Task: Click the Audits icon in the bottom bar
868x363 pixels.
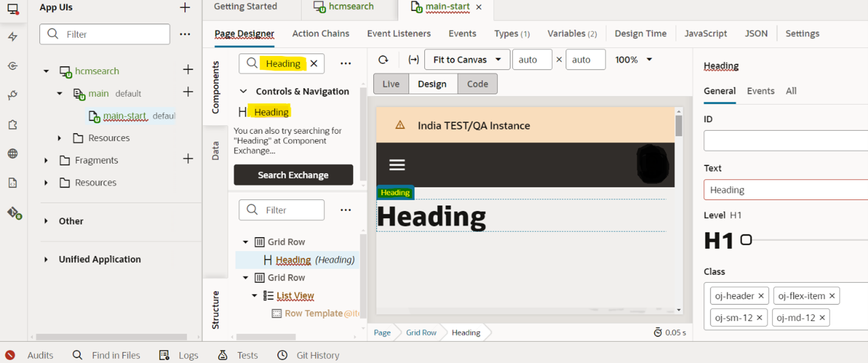Action: pos(10,355)
